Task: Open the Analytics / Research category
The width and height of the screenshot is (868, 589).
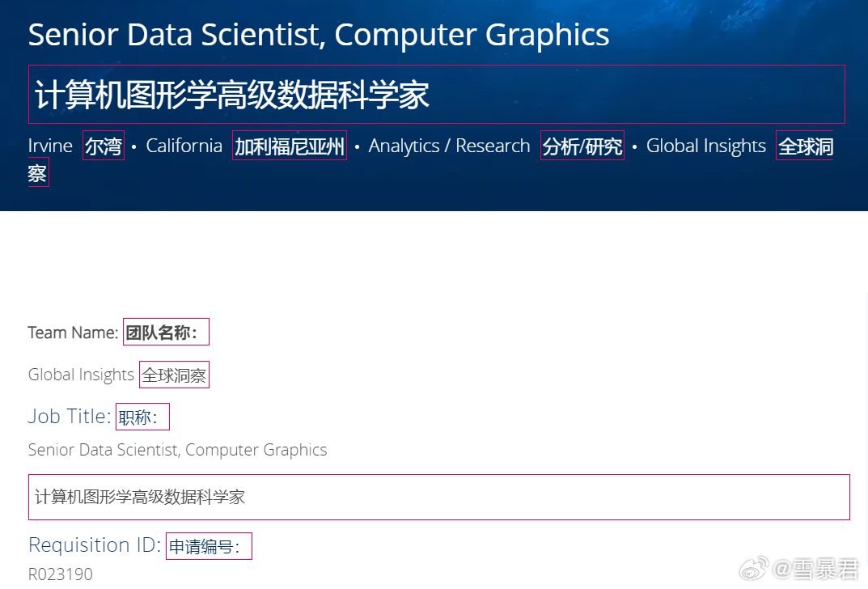Action: (x=450, y=146)
